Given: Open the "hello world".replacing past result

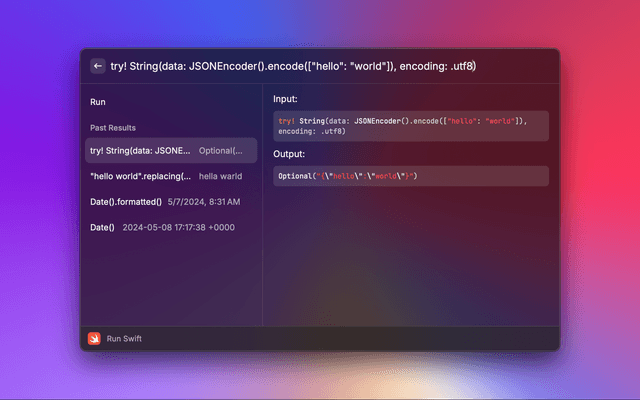Looking at the screenshot, I should [x=140, y=176].
